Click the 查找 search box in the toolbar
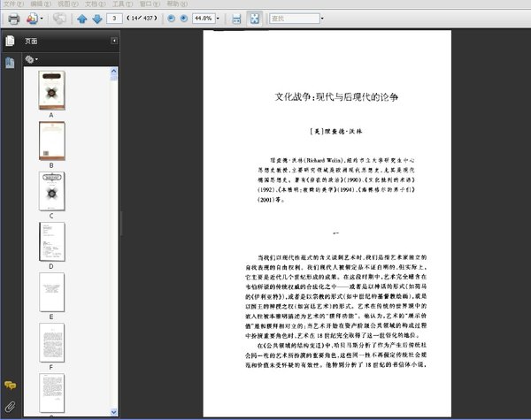This screenshot has height=420, width=531. (295, 19)
